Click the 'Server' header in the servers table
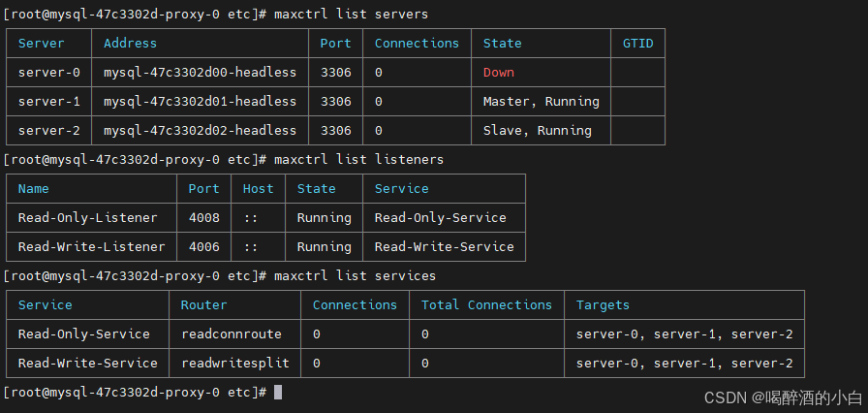This screenshot has height=413, width=868. (x=41, y=44)
